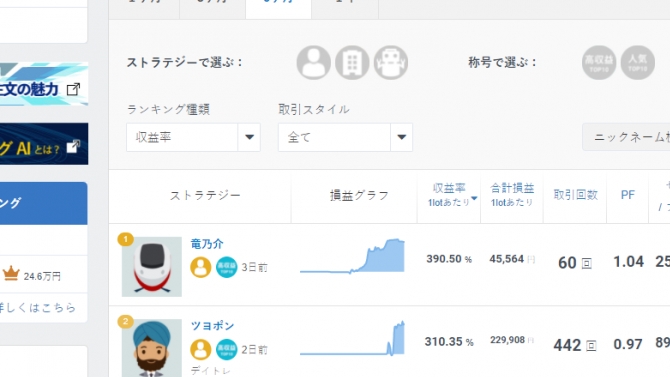The image size is (670, 377).
Task: Click ツヨポン turban man avatar
Action: (x=152, y=348)
